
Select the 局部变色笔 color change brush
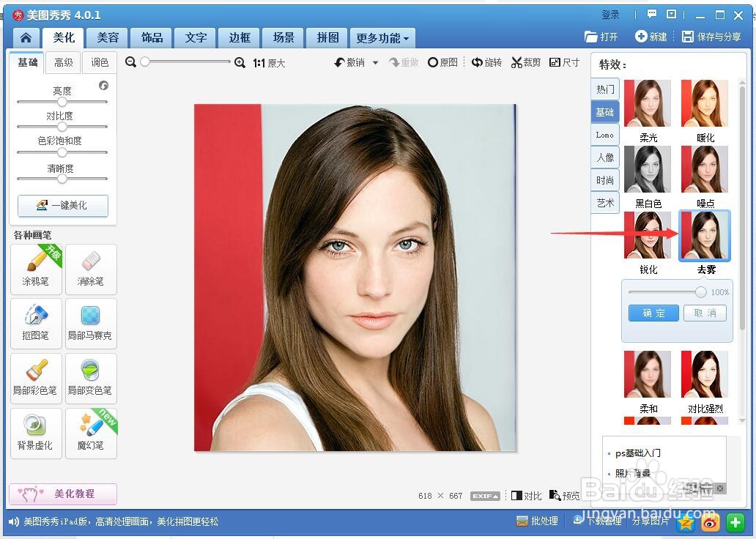click(91, 379)
